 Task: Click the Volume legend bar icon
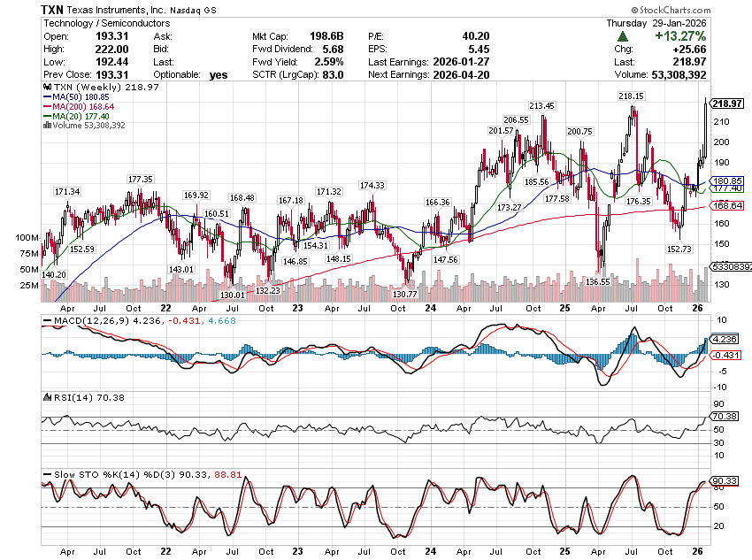46,125
